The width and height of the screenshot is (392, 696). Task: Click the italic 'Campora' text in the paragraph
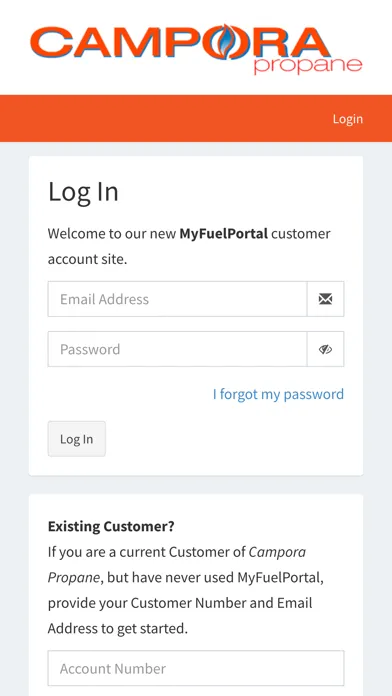click(x=277, y=552)
